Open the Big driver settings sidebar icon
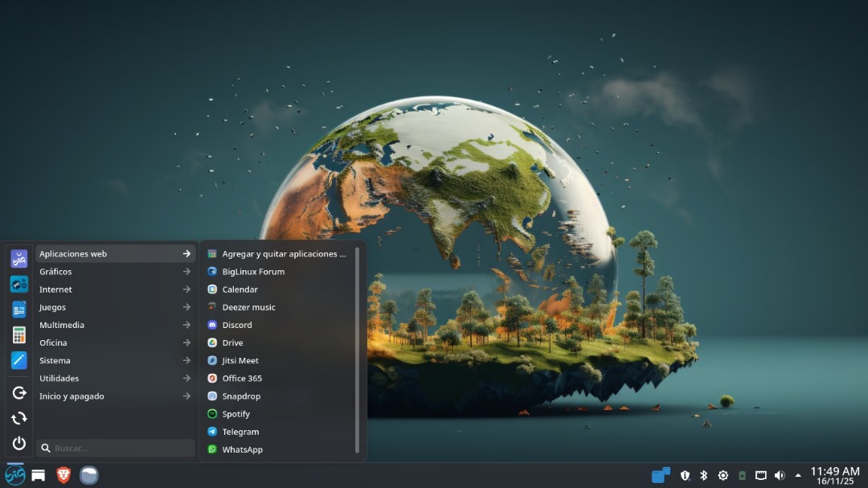The height and width of the screenshot is (488, 868). tap(18, 284)
